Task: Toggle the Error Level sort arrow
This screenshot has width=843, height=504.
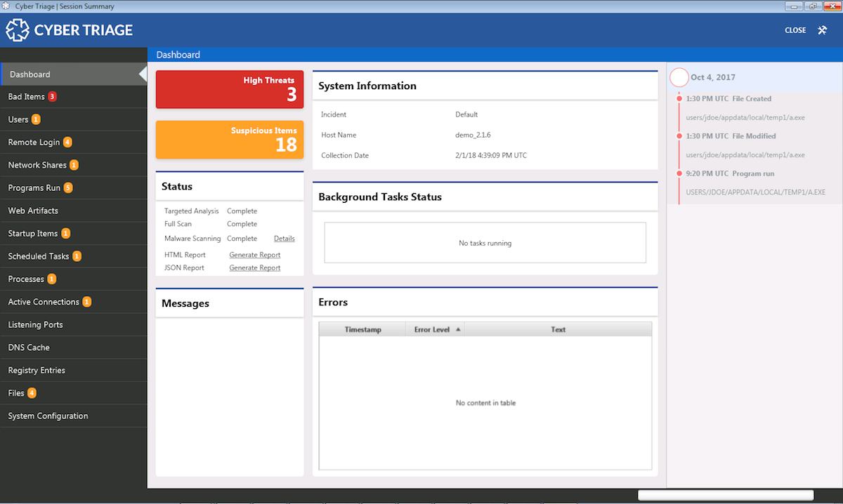Action: 458,329
